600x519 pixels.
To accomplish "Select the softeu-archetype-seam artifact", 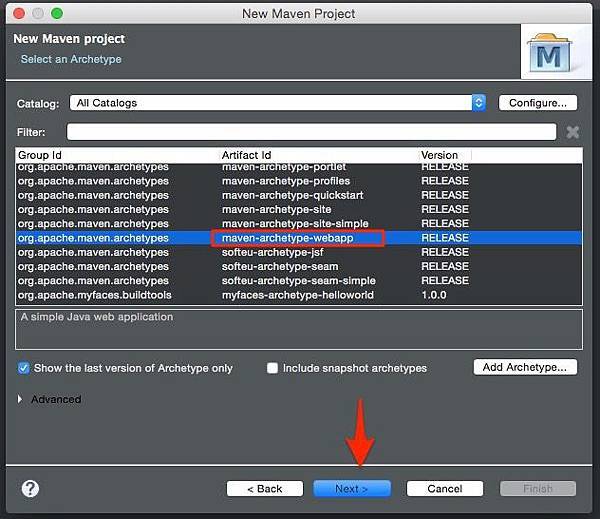I will point(280,267).
